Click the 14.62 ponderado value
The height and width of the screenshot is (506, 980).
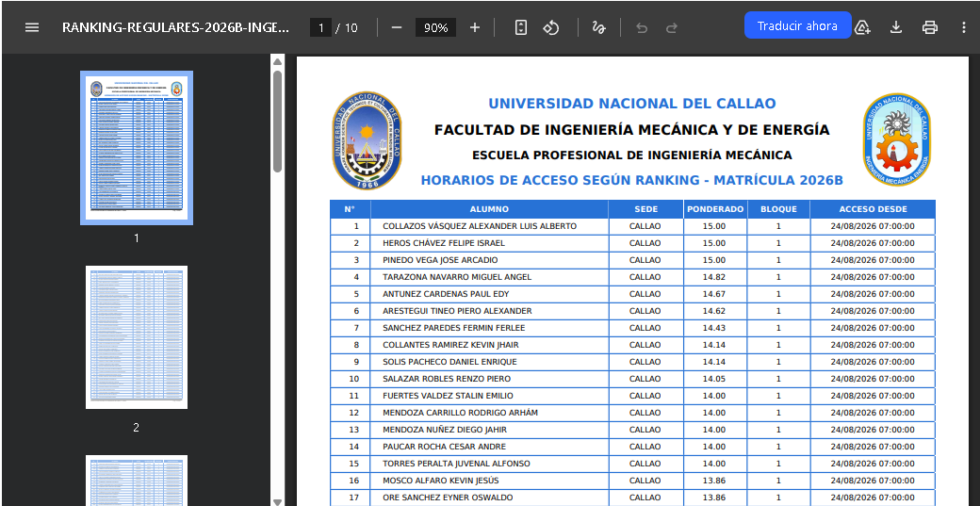pos(713,310)
